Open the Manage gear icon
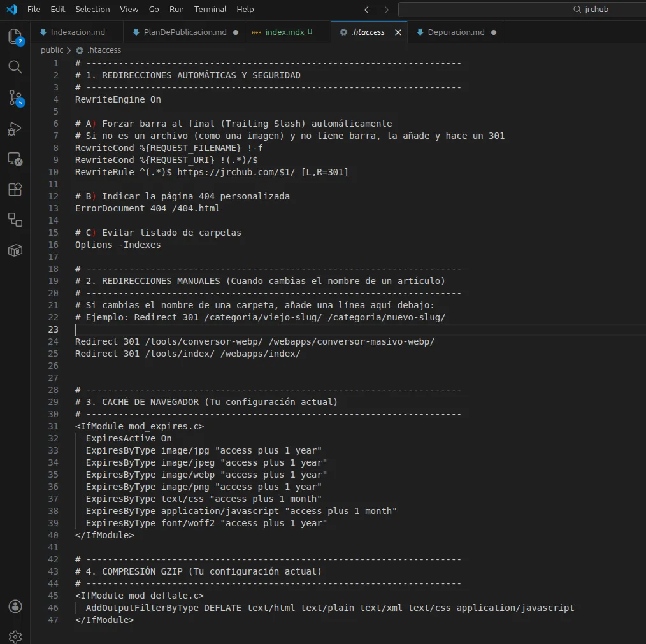Image resolution: width=646 pixels, height=644 pixels. 15,636
